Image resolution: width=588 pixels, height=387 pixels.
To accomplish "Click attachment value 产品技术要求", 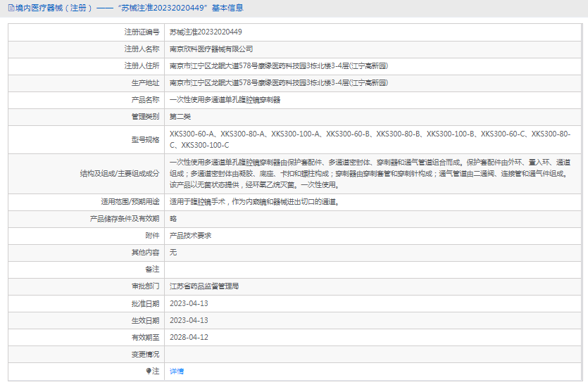I will coord(191,235).
